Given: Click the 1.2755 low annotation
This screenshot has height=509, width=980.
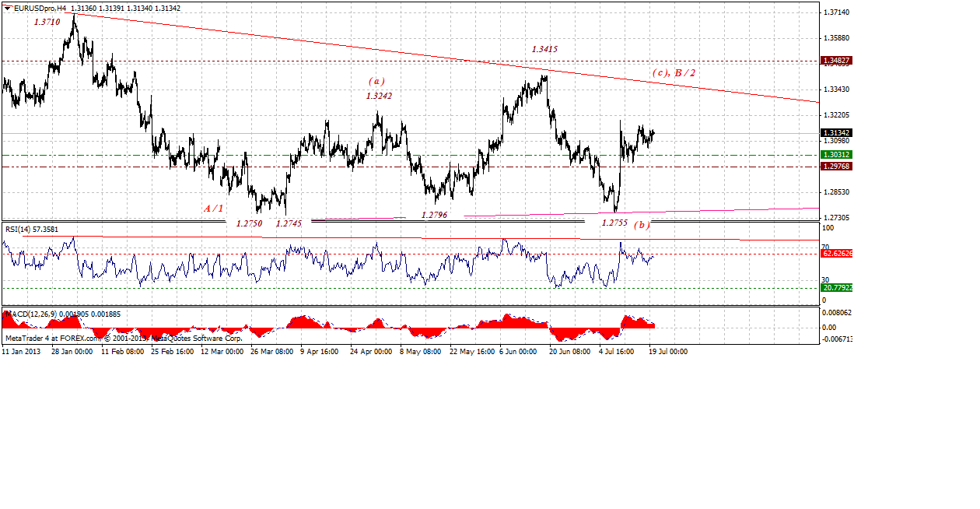Looking at the screenshot, I should click(x=614, y=223).
